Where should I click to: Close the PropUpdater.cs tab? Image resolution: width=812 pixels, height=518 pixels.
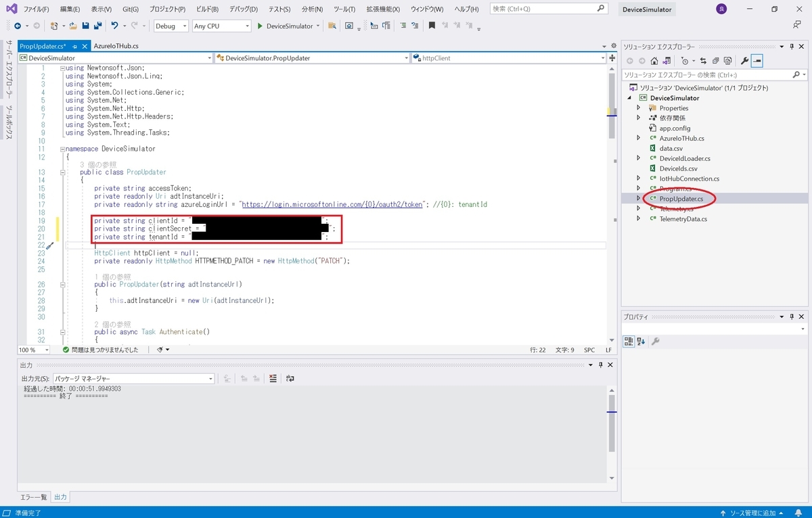point(85,46)
